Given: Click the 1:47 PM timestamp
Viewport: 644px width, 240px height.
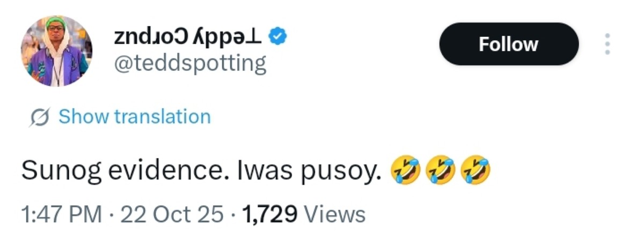Looking at the screenshot, I should coord(61,215).
